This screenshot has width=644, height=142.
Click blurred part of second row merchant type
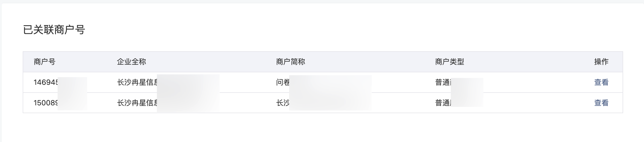tap(467, 100)
